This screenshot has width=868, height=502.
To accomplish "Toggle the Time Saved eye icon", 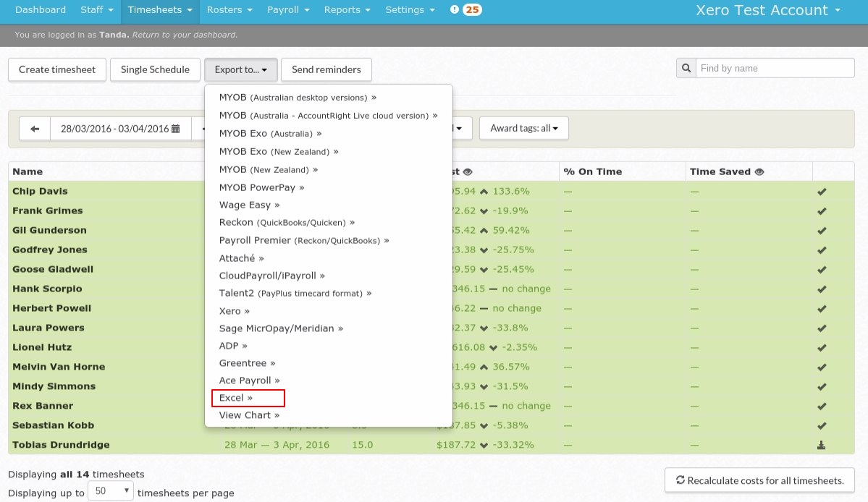I will pyautogui.click(x=759, y=172).
